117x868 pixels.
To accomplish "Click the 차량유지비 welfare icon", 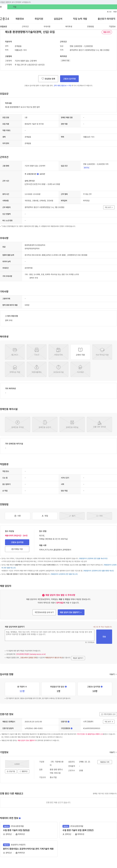I will click(x=58, y=351).
